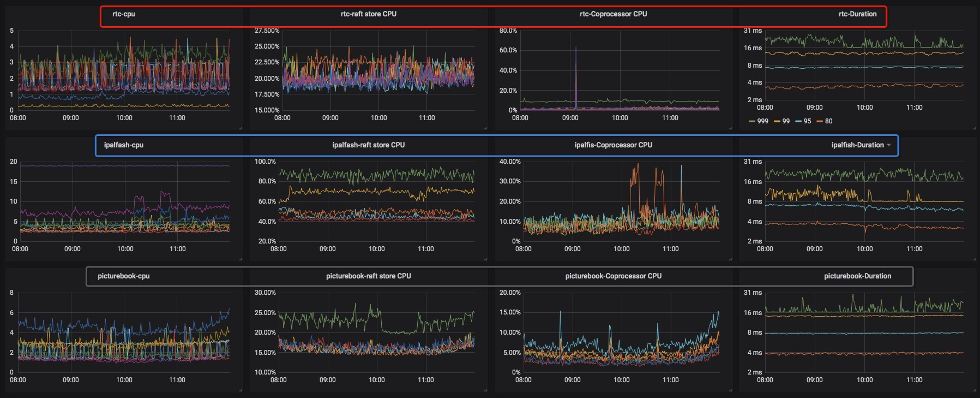Click the picturebook-raft store CPU panel title
The image size is (980, 398).
369,276
